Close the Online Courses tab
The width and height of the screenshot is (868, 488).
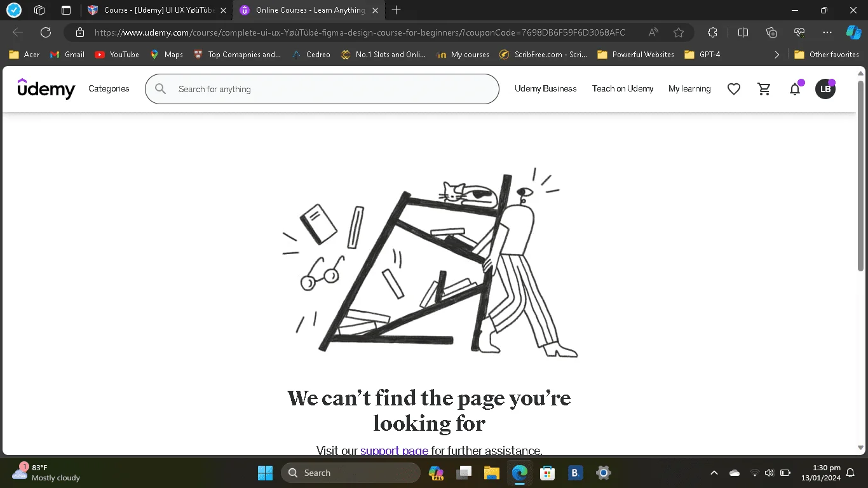[x=375, y=10]
